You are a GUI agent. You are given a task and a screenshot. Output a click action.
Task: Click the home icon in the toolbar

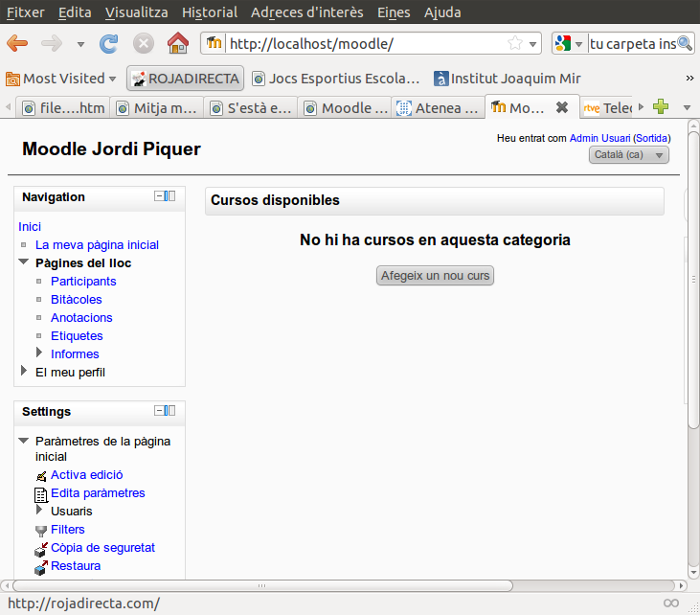click(177, 43)
